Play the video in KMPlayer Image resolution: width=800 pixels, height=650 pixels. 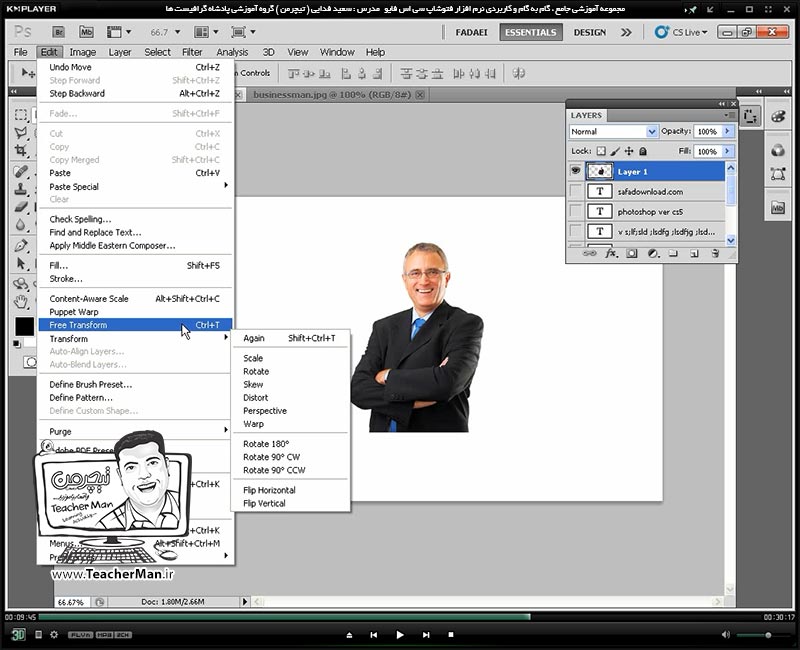pyautogui.click(x=400, y=635)
